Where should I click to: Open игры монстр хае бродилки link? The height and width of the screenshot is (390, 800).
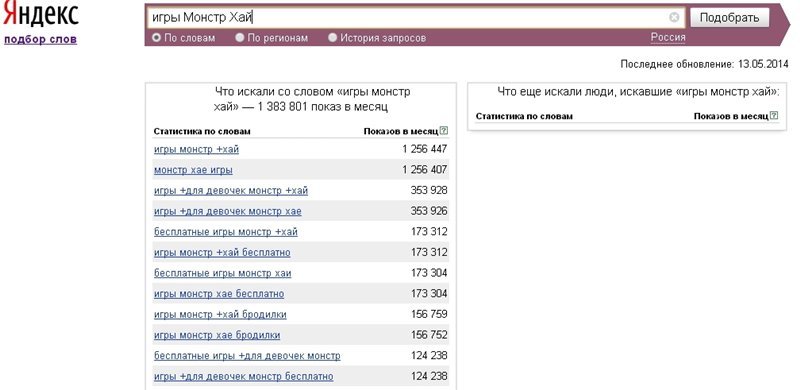point(217,335)
